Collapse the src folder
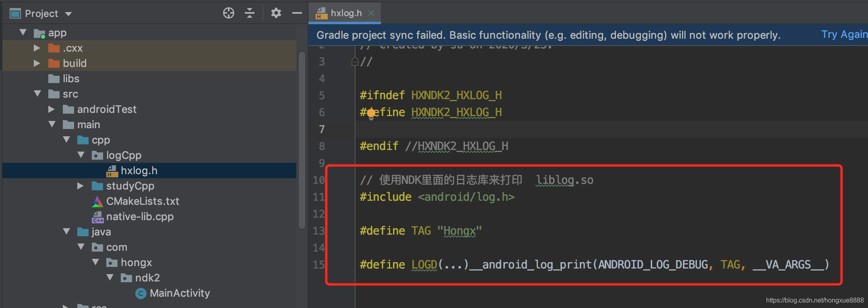This screenshot has height=308, width=868. point(37,94)
